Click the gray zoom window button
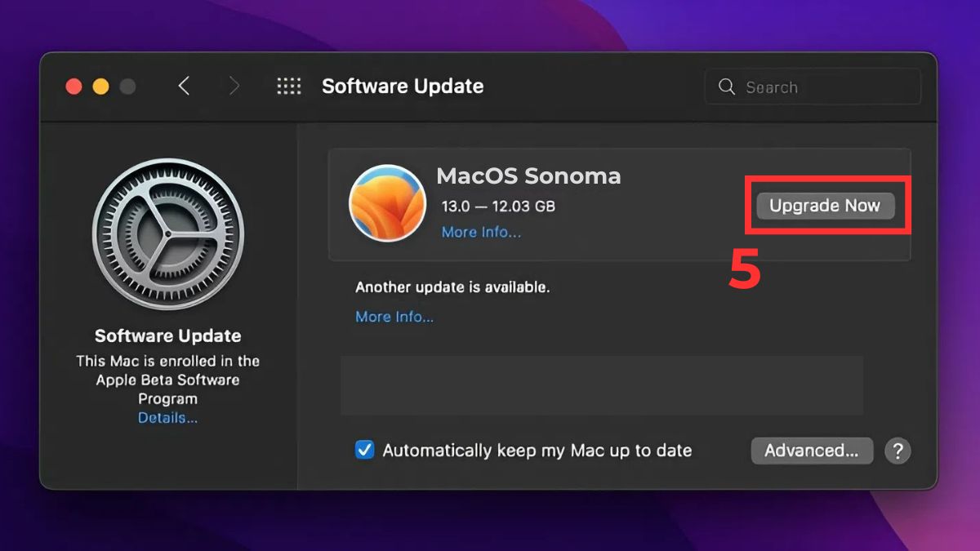Image resolution: width=980 pixels, height=551 pixels. [127, 87]
